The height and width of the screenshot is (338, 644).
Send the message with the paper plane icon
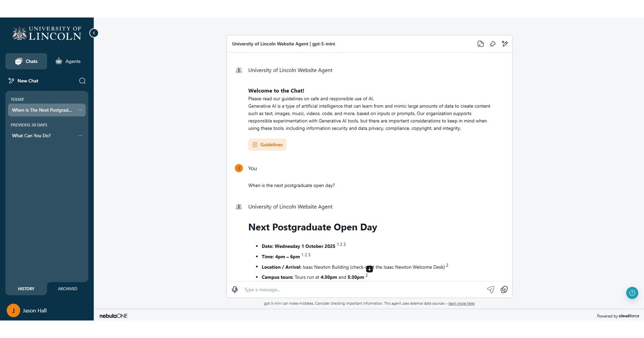pos(491,290)
